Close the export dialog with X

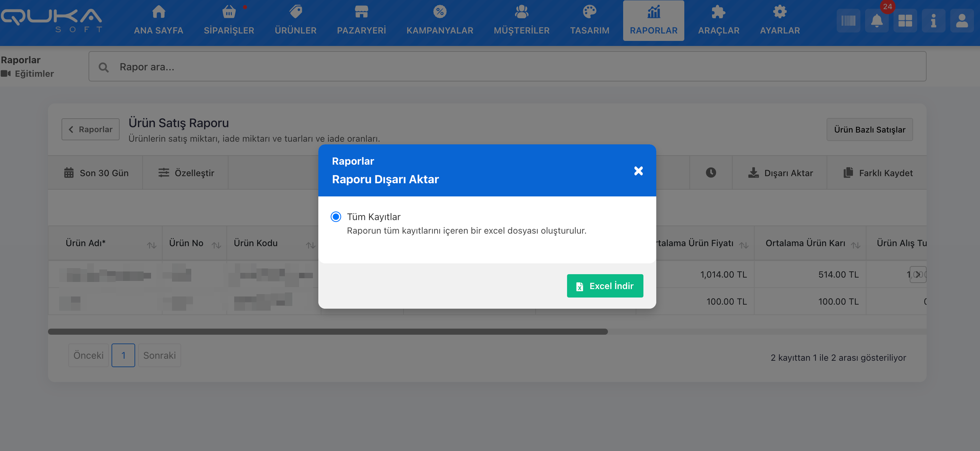[x=638, y=171]
